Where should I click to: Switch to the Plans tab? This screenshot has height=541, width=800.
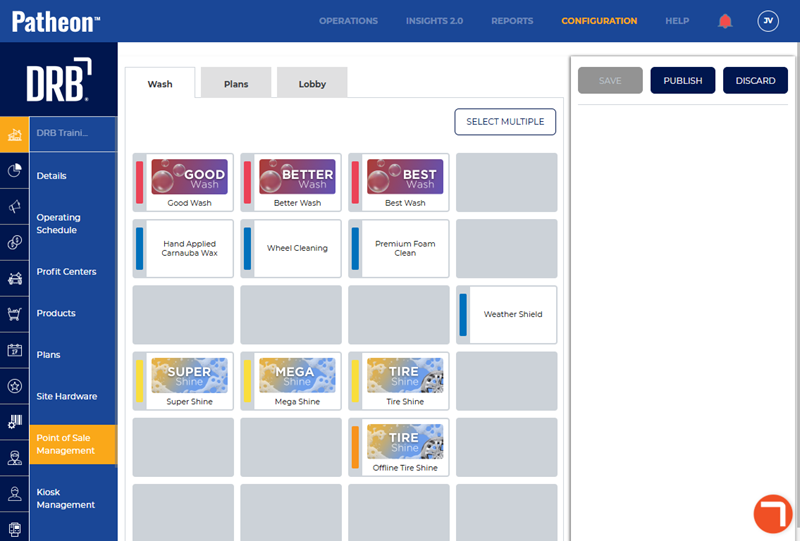(x=236, y=84)
